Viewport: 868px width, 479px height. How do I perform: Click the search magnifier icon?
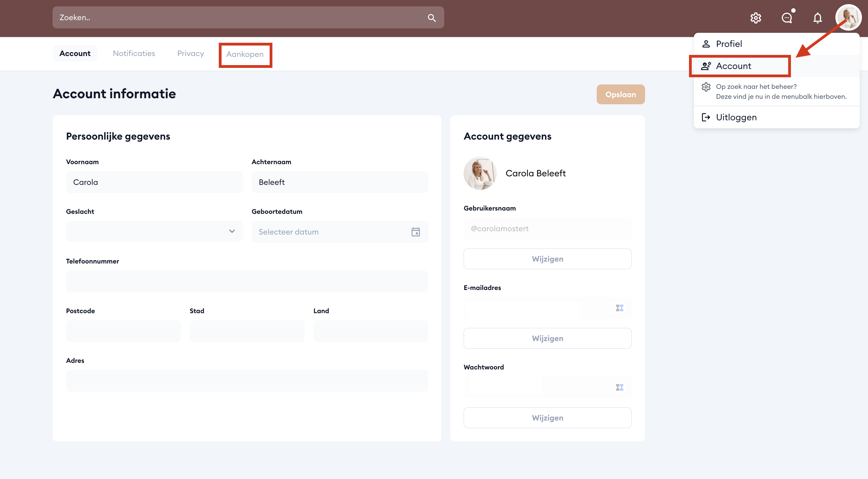[432, 18]
